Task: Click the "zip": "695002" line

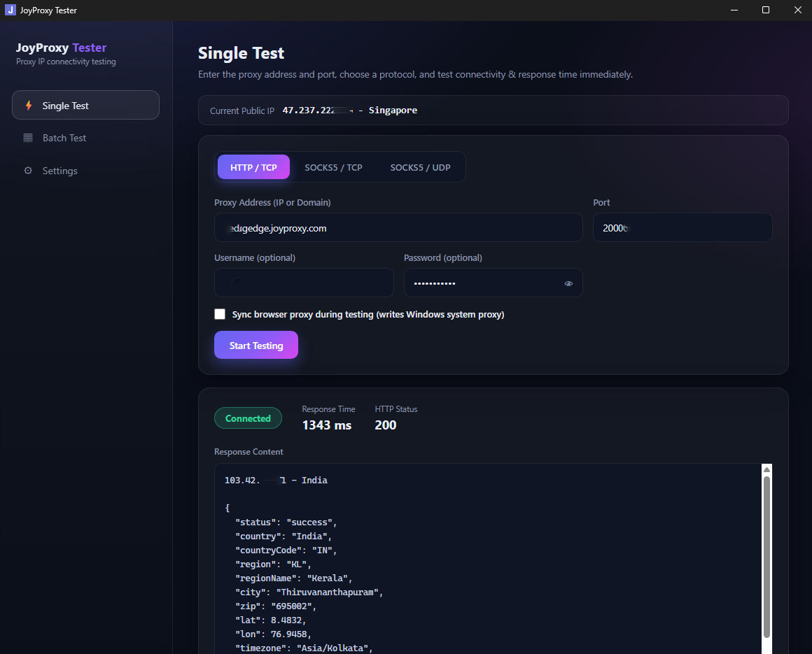Action: [276, 606]
